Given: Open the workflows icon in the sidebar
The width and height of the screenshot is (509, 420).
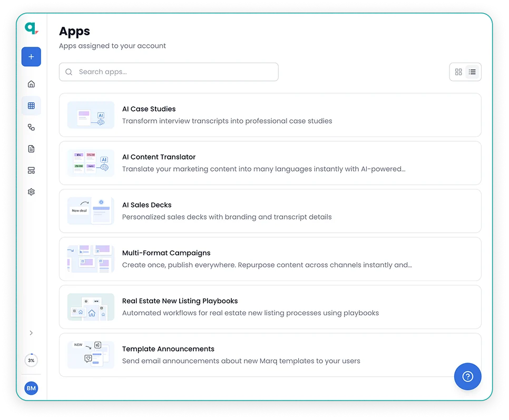Looking at the screenshot, I should point(31,127).
